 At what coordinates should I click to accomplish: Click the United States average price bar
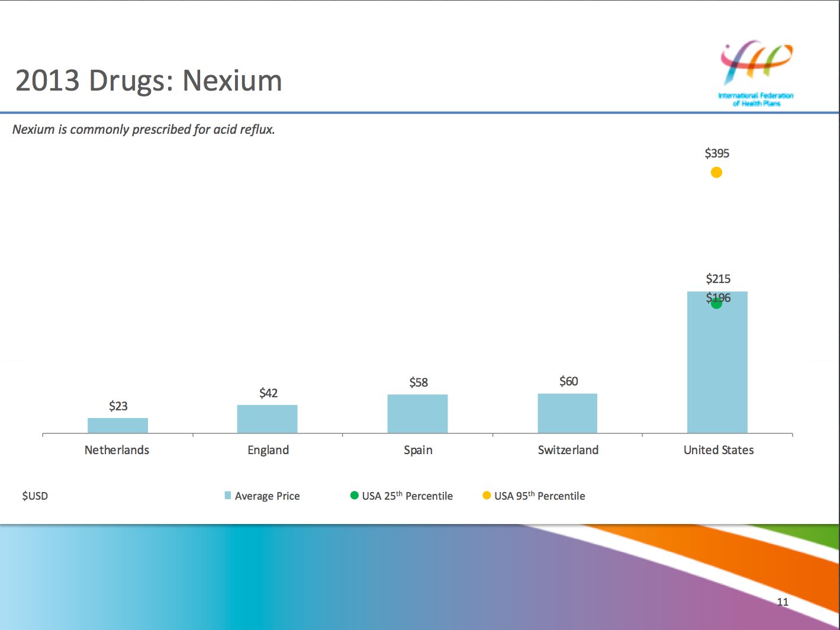pyautogui.click(x=717, y=362)
